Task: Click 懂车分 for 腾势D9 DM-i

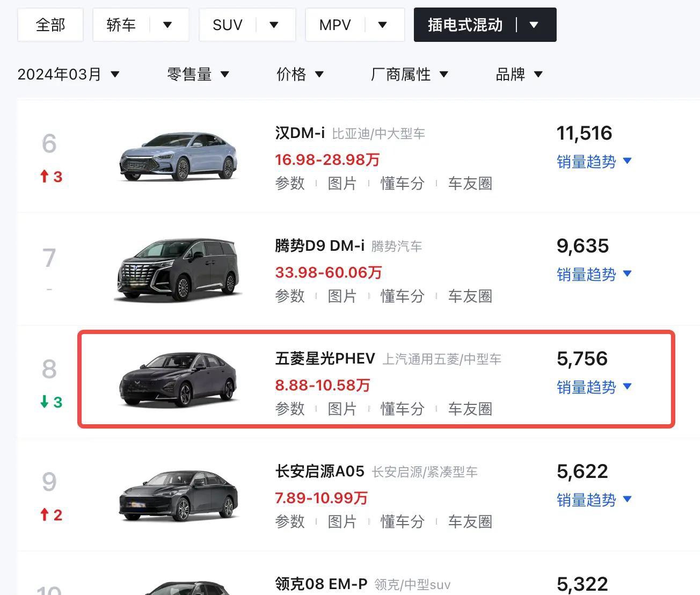Action: pos(402,296)
